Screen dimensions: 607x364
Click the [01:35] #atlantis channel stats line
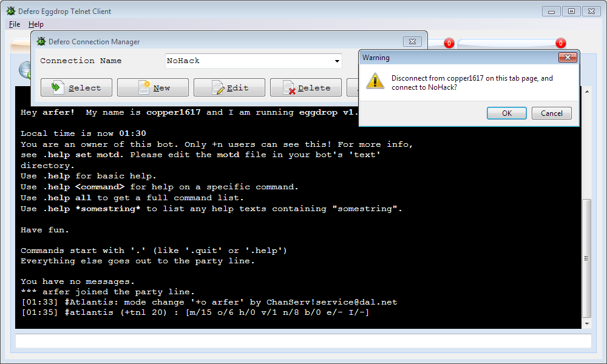point(195,312)
